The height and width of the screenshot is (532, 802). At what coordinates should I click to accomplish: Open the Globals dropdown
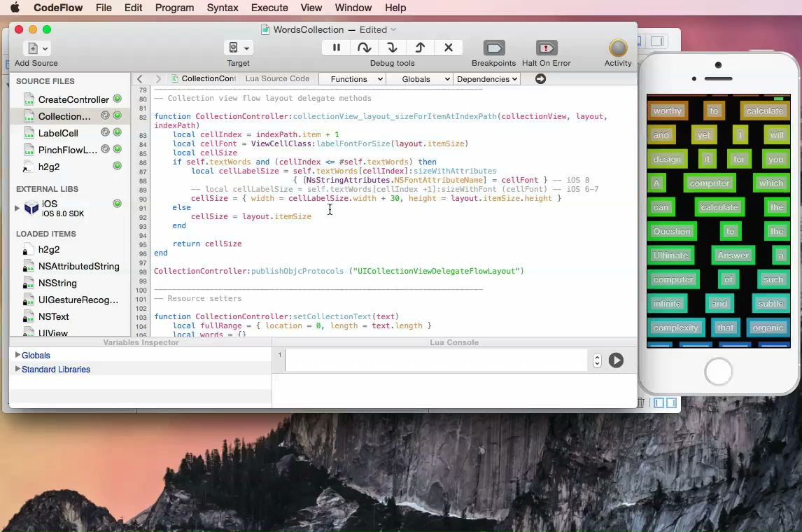pos(419,79)
